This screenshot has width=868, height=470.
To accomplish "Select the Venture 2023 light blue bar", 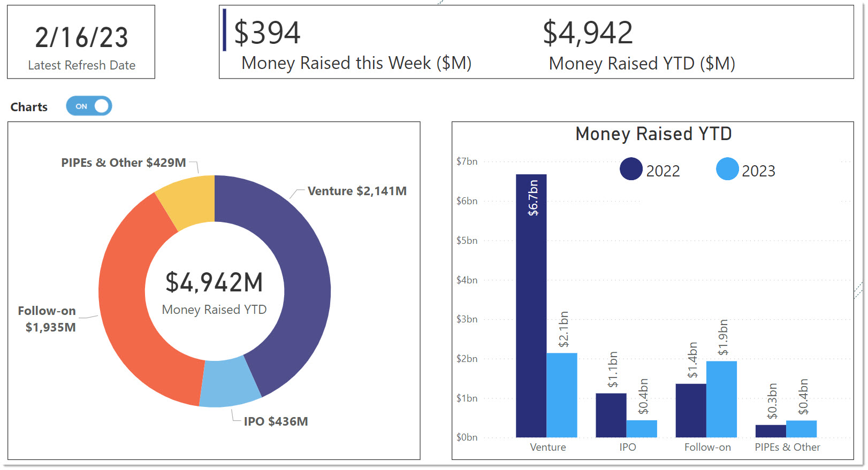I will click(x=562, y=395).
